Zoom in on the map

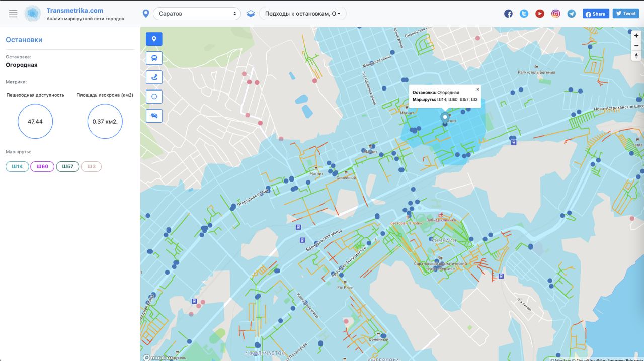(636, 36)
